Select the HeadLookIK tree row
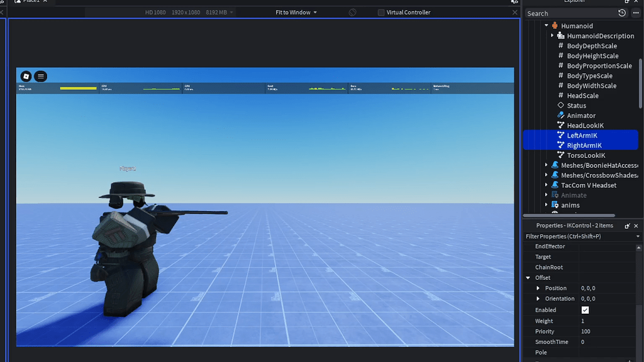This screenshot has width=644, height=362. [x=580, y=125]
